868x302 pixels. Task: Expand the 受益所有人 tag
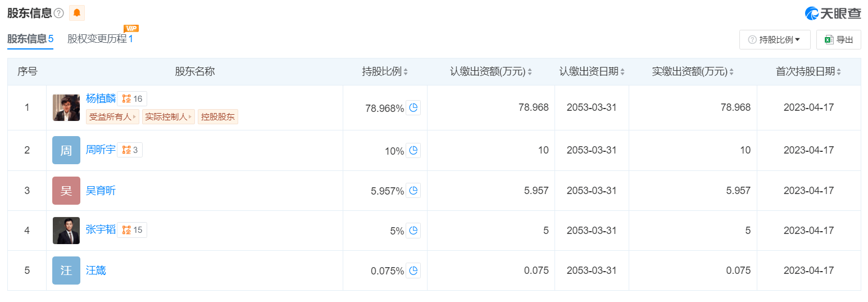(x=113, y=117)
